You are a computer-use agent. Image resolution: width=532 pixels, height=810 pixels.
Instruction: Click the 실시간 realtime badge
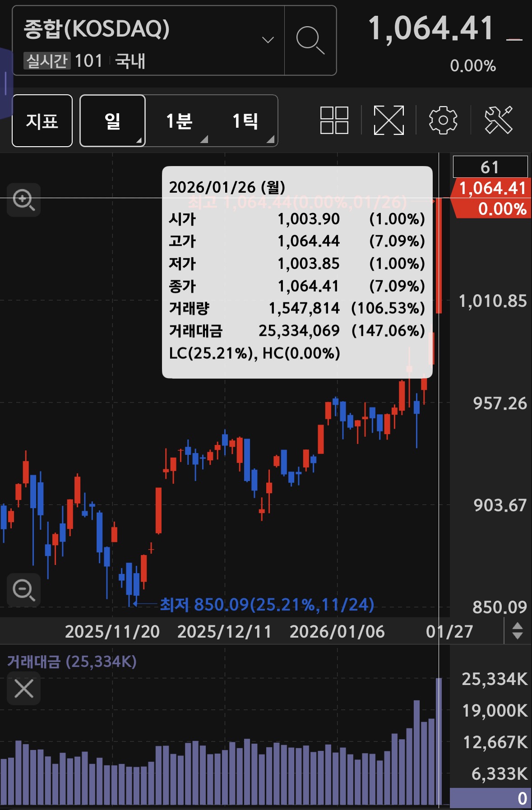47,60
